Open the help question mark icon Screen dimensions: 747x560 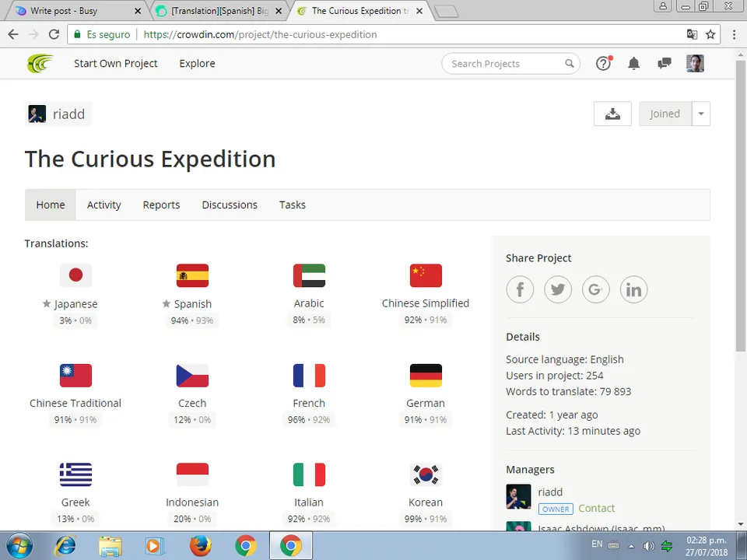604,63
